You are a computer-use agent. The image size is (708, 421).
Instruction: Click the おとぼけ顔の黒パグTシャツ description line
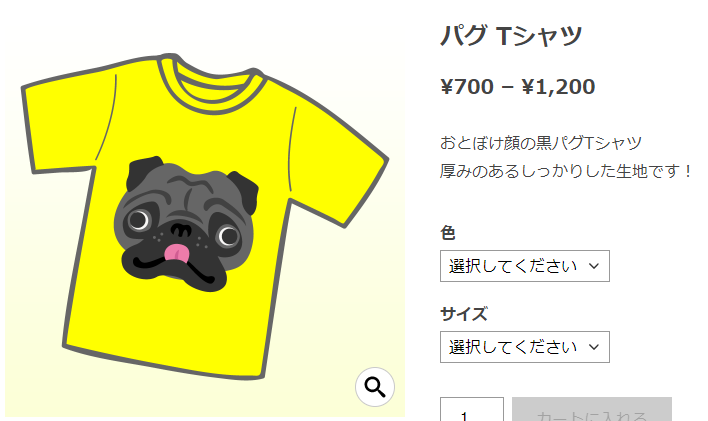[541, 143]
